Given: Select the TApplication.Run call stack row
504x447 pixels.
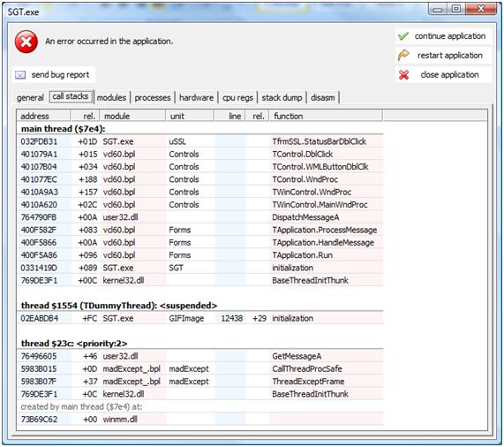Looking at the screenshot, I should [x=200, y=255].
